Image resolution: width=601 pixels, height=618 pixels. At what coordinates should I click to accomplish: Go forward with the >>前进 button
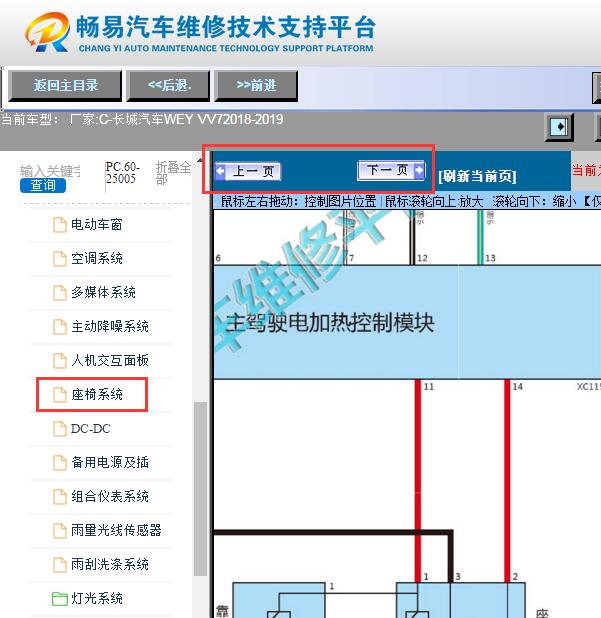pyautogui.click(x=256, y=86)
